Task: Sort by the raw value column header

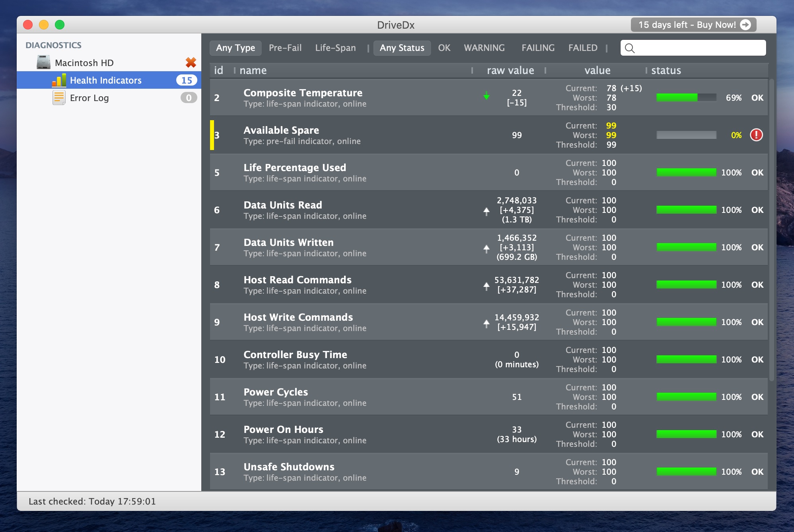Action: pyautogui.click(x=510, y=70)
